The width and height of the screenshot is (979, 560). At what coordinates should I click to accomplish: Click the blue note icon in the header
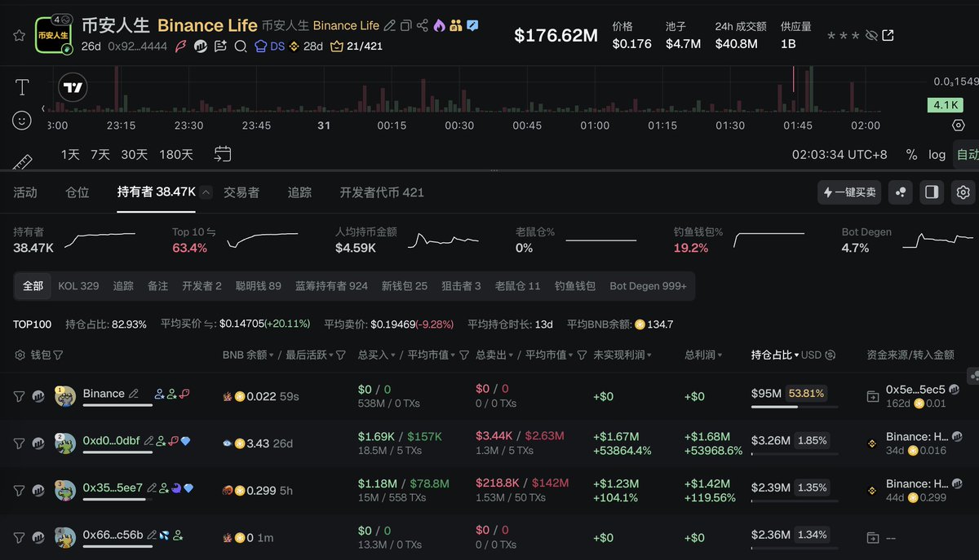tap(472, 26)
